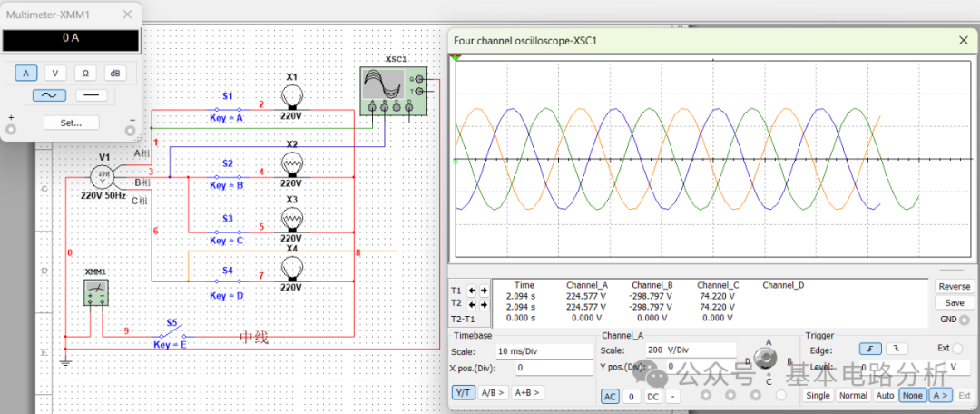The height and width of the screenshot is (414, 980).
Task: Click the Save button on oscilloscope
Action: pyautogui.click(x=955, y=302)
